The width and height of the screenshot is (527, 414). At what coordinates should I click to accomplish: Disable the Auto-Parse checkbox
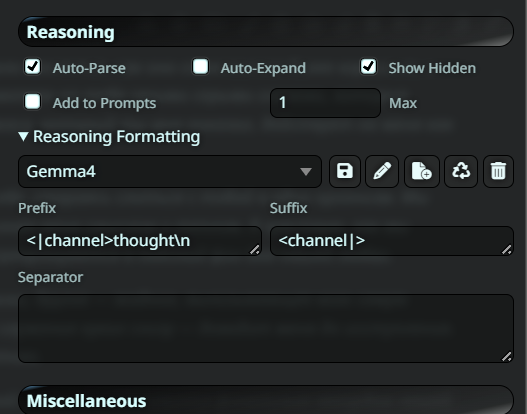pos(33,67)
